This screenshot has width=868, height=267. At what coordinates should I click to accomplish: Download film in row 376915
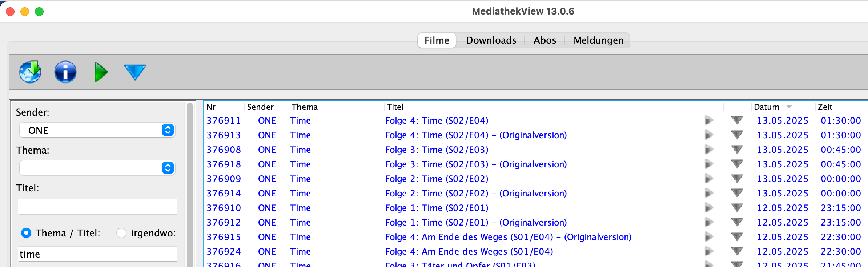coord(737,237)
